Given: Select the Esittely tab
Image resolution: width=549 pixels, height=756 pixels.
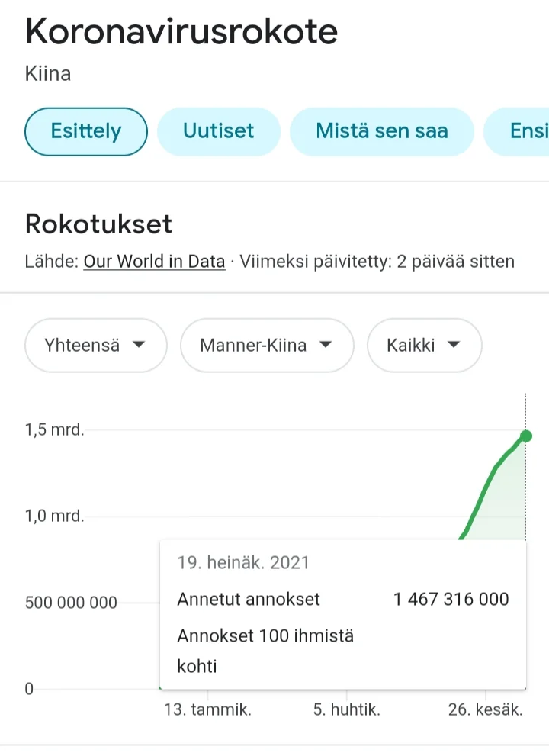Looking at the screenshot, I should click(85, 131).
